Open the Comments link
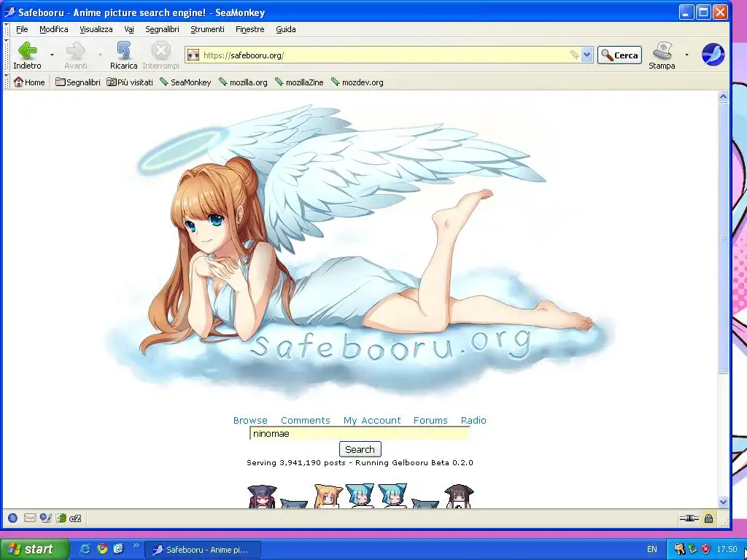This screenshot has height=560, width=747. [306, 421]
